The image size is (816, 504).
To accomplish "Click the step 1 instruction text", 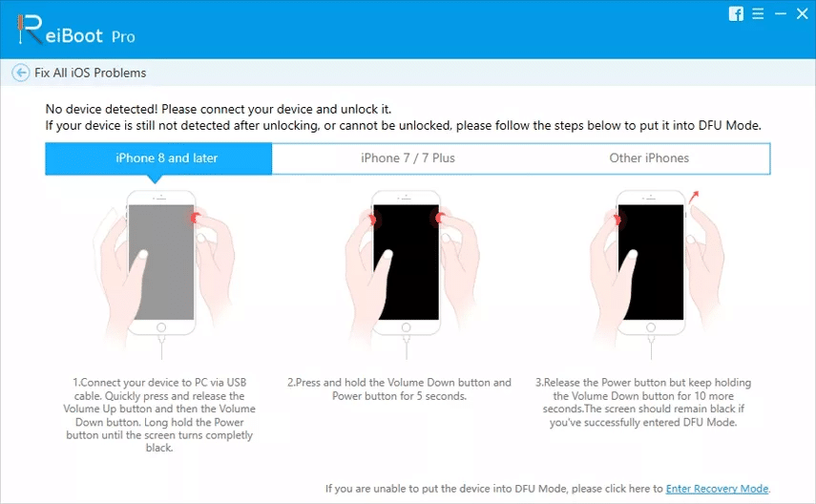I will coord(159,415).
